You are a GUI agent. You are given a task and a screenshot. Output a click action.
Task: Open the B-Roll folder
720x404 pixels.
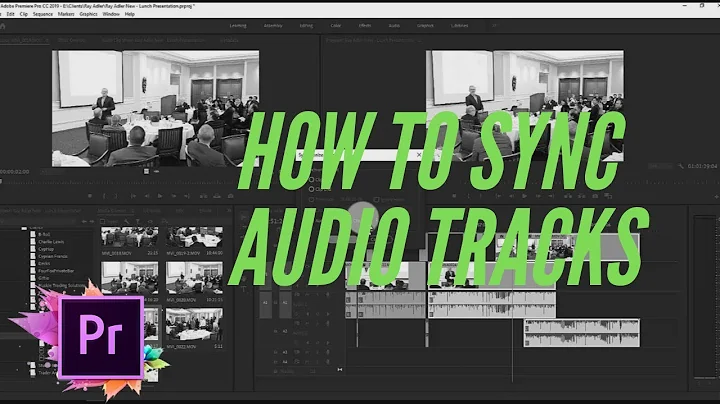45,234
